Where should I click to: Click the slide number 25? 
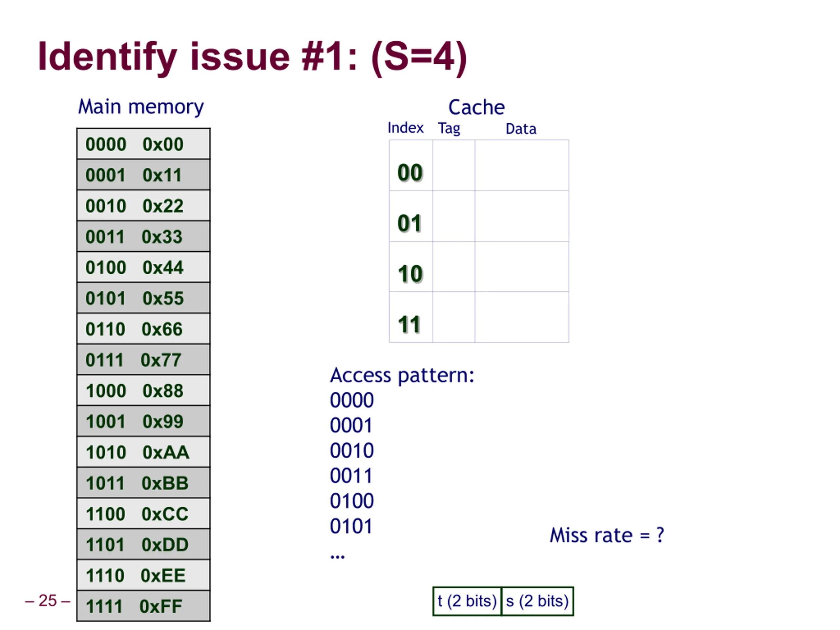48,601
